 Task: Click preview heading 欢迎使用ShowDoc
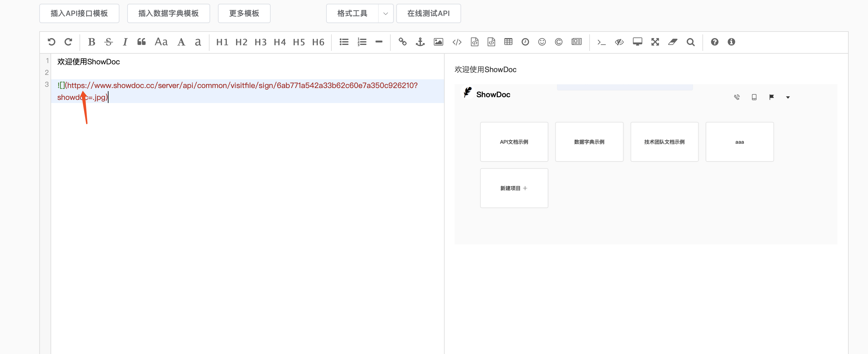tap(485, 70)
